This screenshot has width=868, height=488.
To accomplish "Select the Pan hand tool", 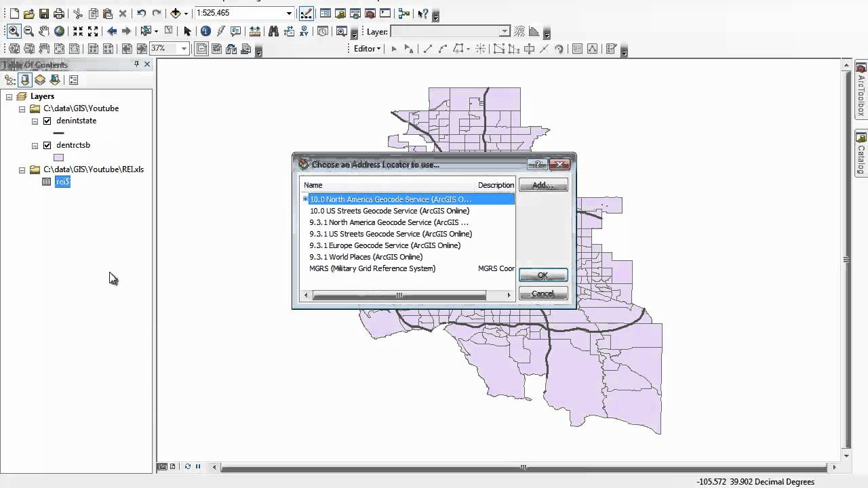I will (43, 31).
